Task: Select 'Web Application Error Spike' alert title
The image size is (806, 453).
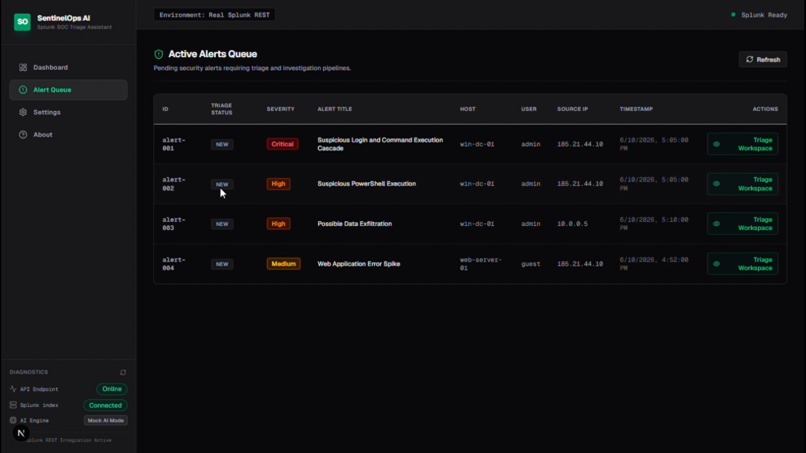Action: (359, 264)
